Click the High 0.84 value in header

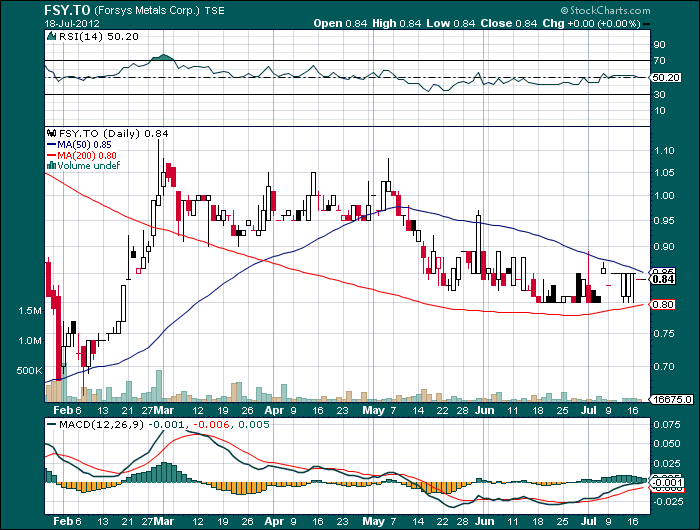tap(396, 23)
